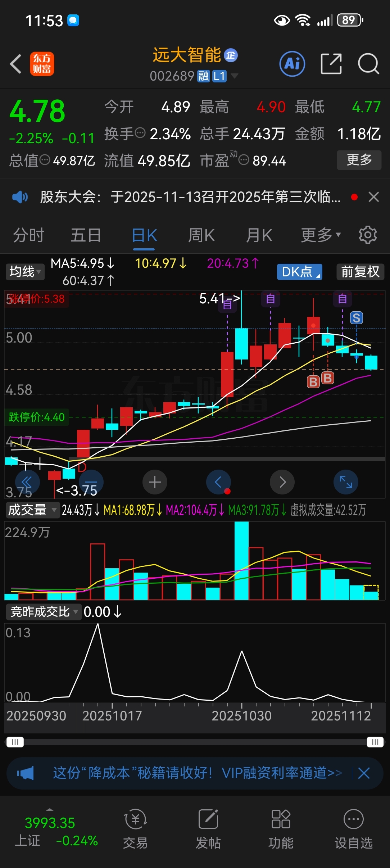Screen dimensions: 390x868
Task: Zoom out chart with minus button
Action: tap(91, 482)
